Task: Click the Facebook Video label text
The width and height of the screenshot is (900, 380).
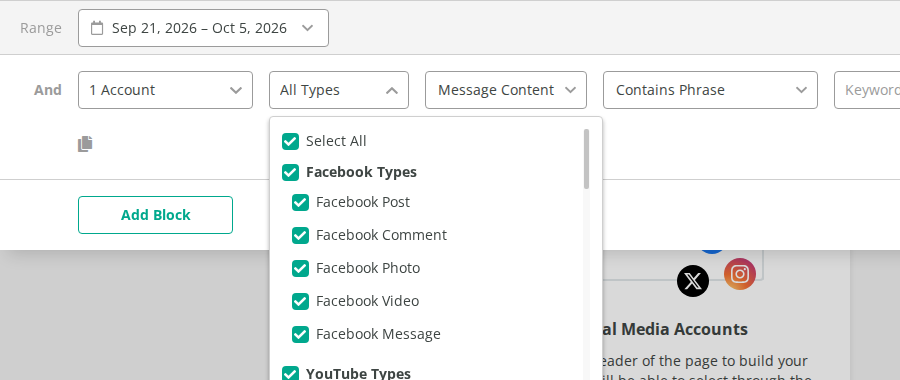Action: (367, 301)
